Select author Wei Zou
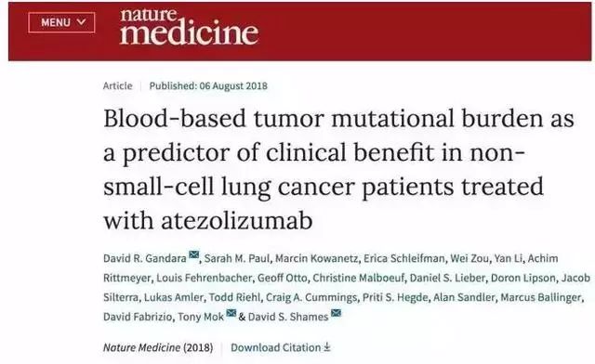 469,258
